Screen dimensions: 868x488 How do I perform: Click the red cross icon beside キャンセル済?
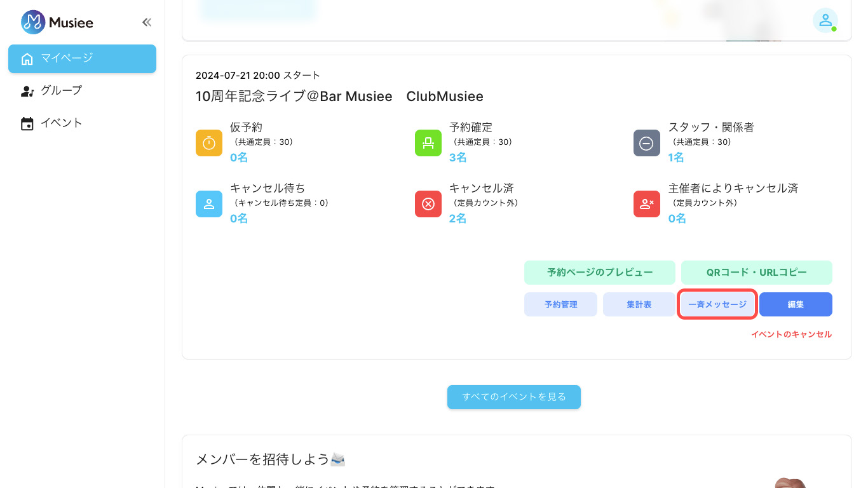point(428,204)
